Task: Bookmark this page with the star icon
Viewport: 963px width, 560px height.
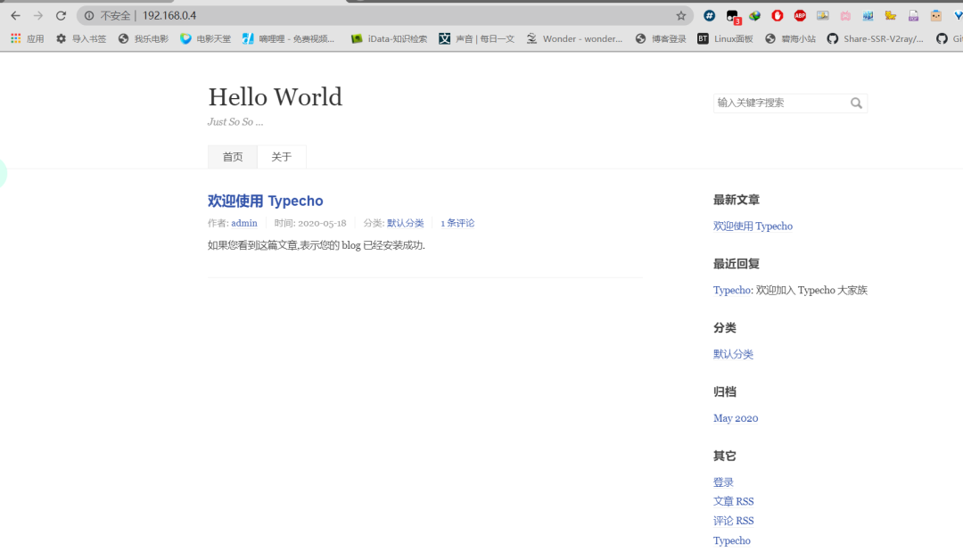Action: point(680,15)
